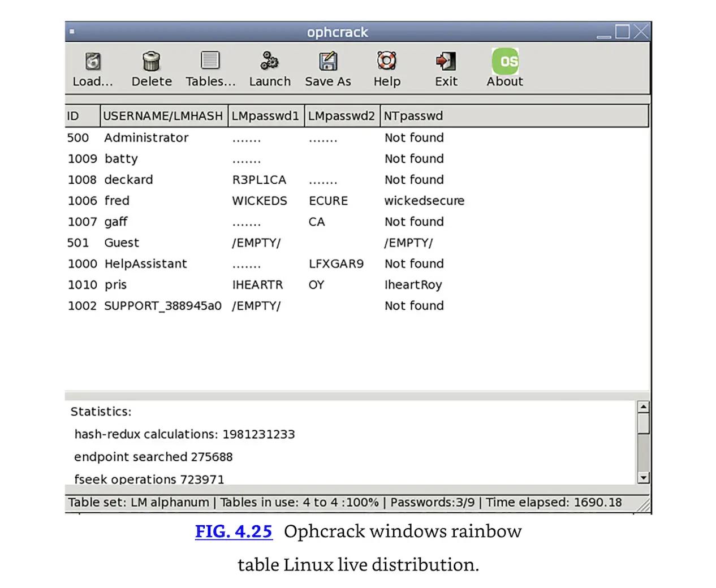Launch the cracking process
The image size is (716, 588).
[x=269, y=60]
